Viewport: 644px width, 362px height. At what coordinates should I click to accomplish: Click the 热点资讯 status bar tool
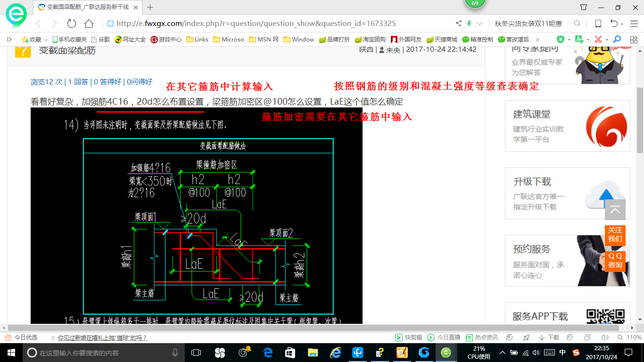[481, 337]
